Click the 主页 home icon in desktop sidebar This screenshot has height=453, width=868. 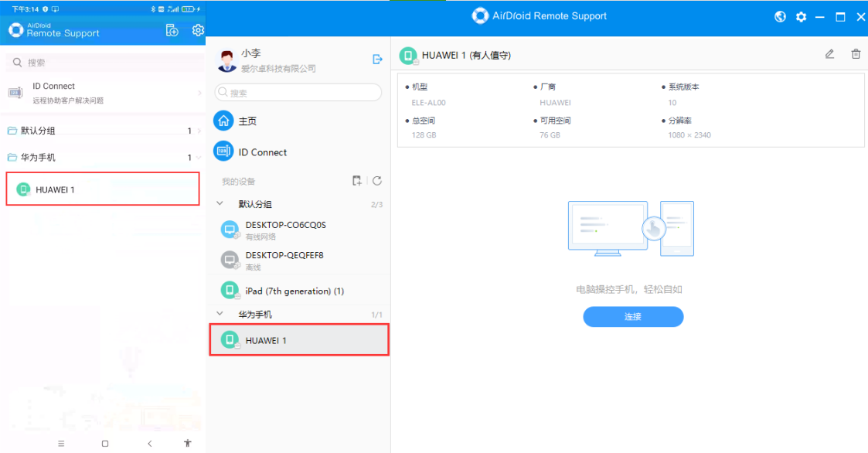[x=223, y=121]
